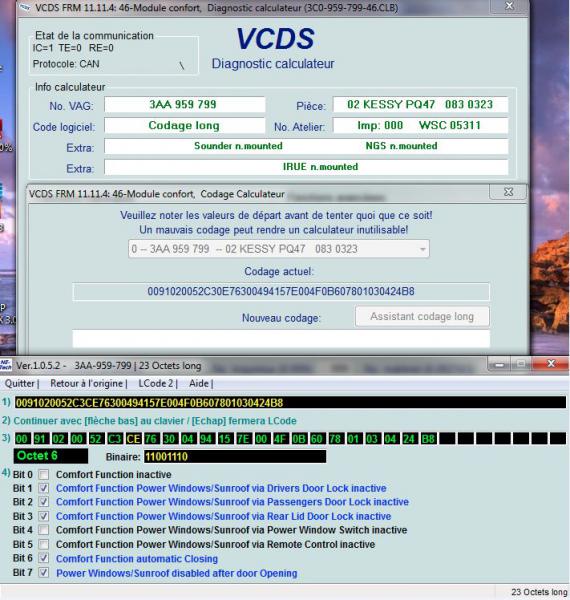Screen dimensions: 570x600
Task: Select byte 60 in the byte row
Action: point(317,439)
